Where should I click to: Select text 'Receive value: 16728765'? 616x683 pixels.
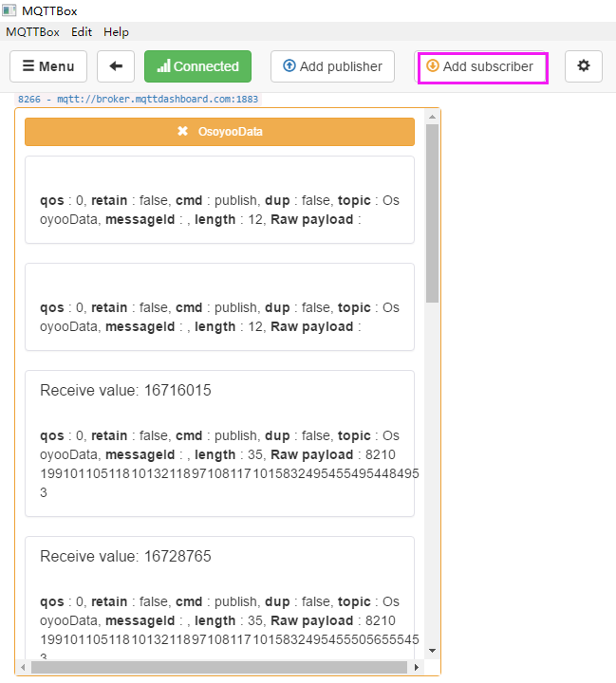coord(125,556)
